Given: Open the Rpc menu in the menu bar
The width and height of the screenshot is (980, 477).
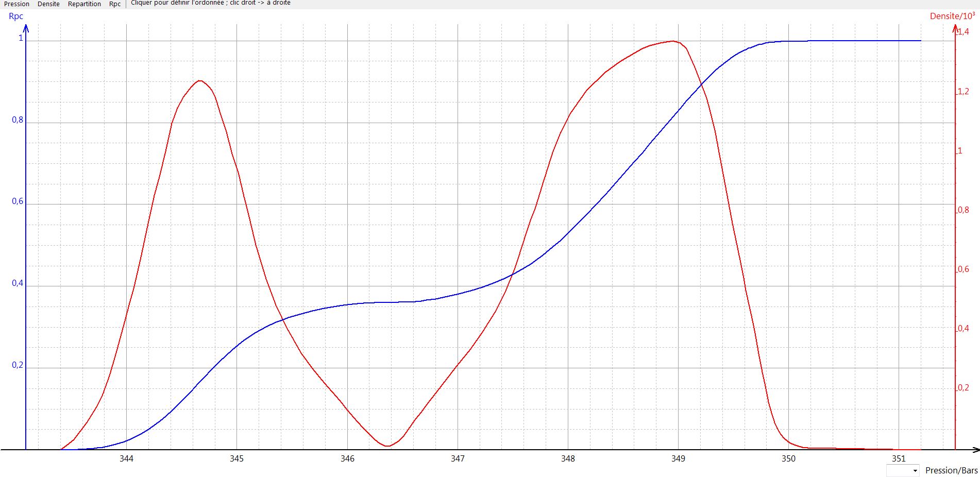Looking at the screenshot, I should 115,4.
